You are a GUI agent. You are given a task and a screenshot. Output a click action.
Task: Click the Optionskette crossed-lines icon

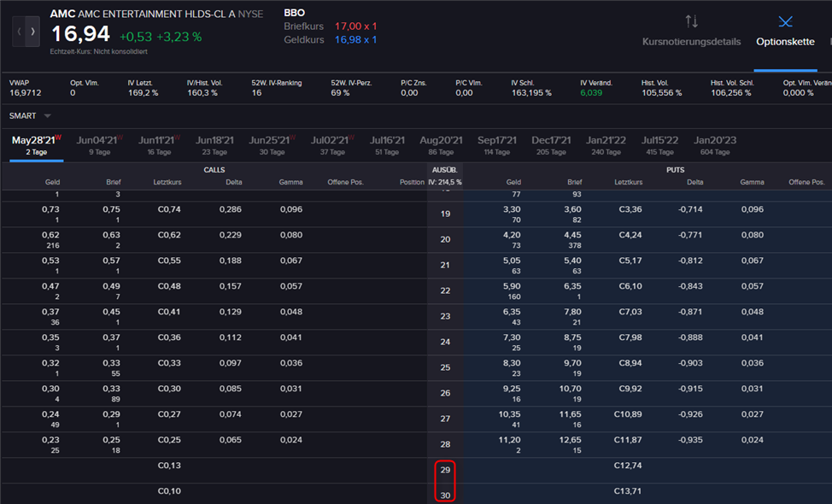click(x=785, y=21)
